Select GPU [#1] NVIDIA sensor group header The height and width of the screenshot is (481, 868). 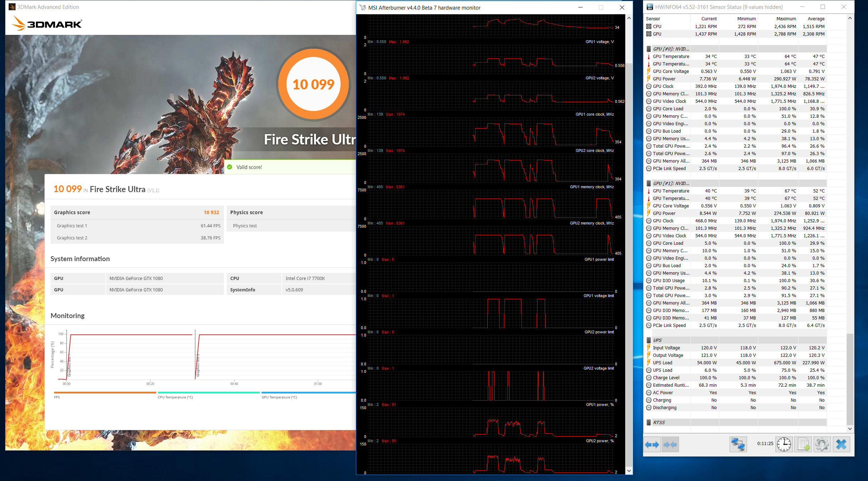click(671, 183)
